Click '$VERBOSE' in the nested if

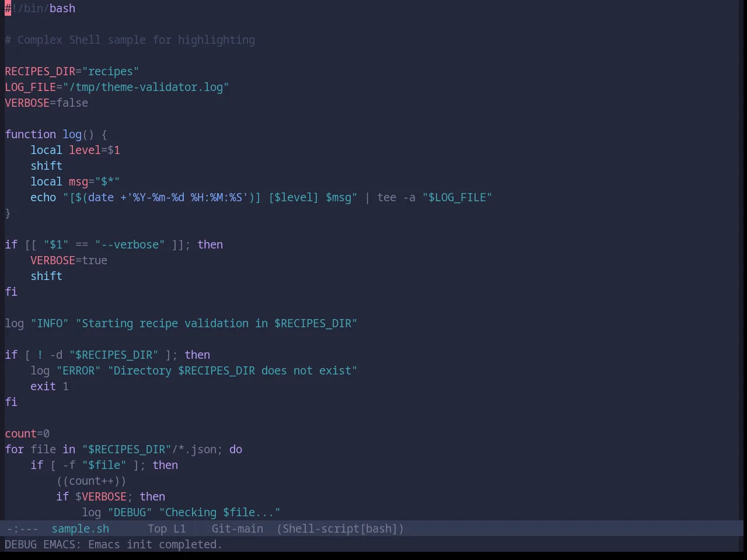(101, 496)
